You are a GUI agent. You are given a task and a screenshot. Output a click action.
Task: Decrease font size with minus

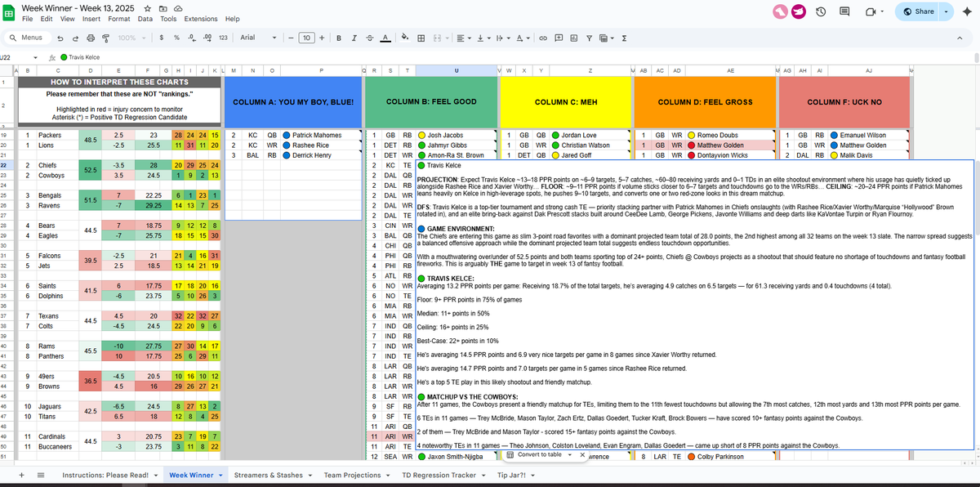click(292, 38)
